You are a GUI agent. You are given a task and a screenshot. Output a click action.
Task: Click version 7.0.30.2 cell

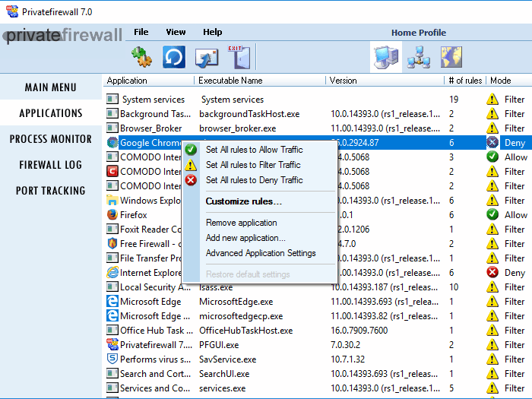coord(345,345)
